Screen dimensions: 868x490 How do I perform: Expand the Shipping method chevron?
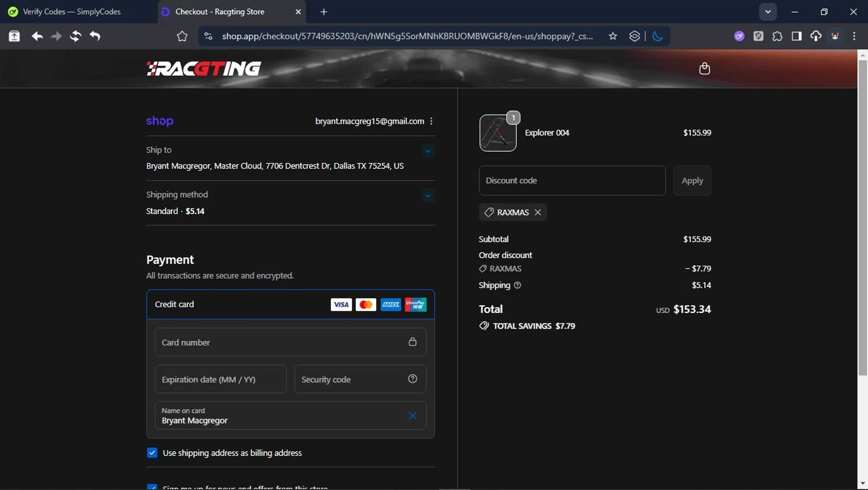pyautogui.click(x=428, y=196)
